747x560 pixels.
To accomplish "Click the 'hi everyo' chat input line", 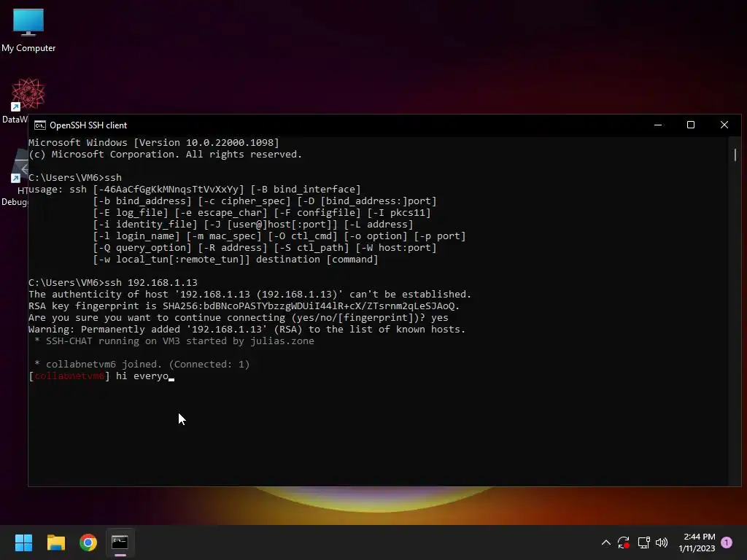I will (101, 376).
